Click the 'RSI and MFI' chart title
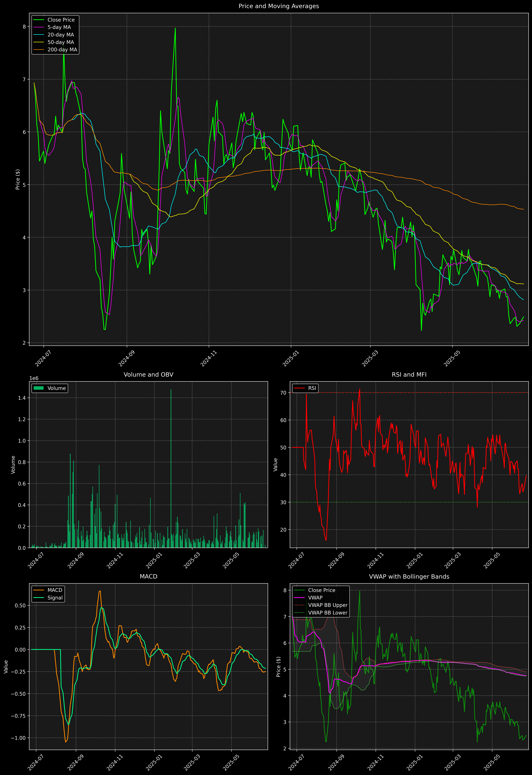The image size is (532, 775). [x=409, y=374]
